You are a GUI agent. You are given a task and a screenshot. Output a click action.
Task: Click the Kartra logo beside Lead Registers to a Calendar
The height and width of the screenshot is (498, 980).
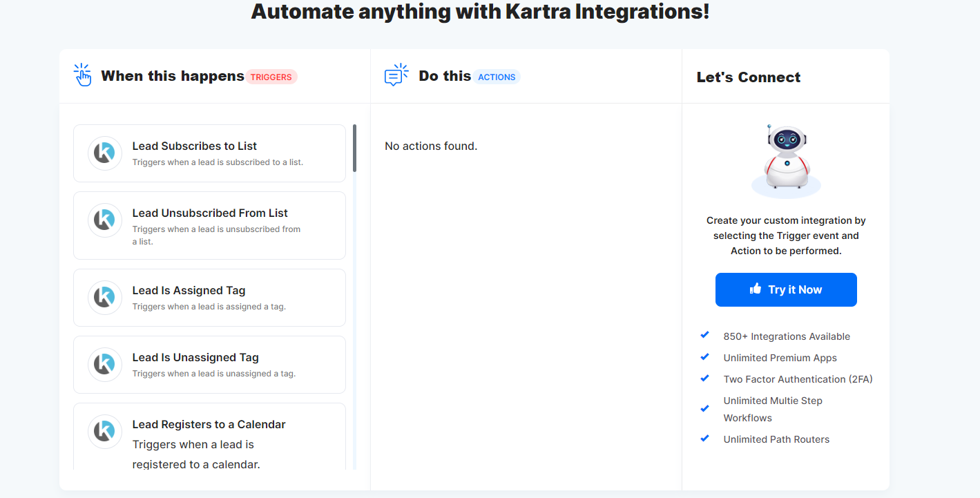pyautogui.click(x=105, y=432)
